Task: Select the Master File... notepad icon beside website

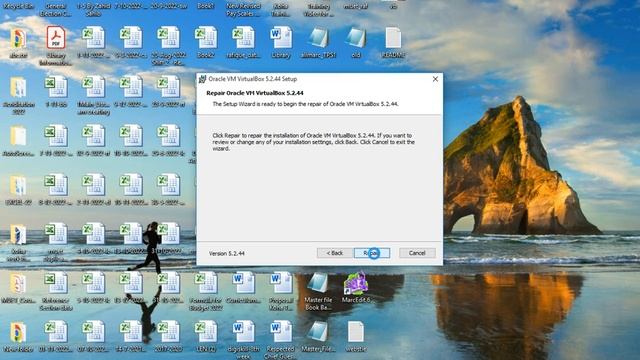Action: pos(318,332)
